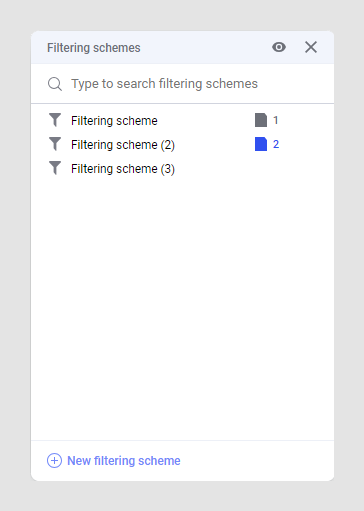The image size is (364, 511).
Task: Click blank header space left of eye icon
Action: (x=206, y=47)
